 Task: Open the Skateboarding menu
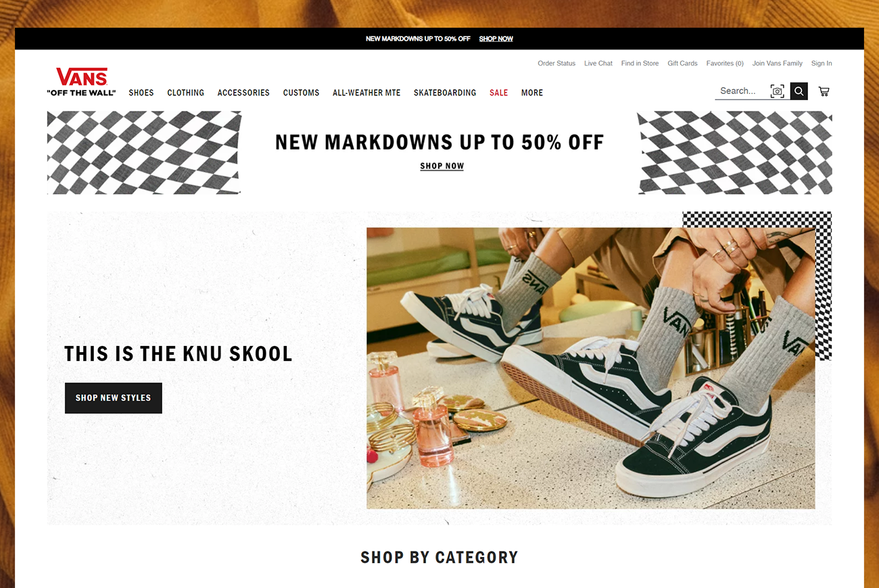pos(445,93)
